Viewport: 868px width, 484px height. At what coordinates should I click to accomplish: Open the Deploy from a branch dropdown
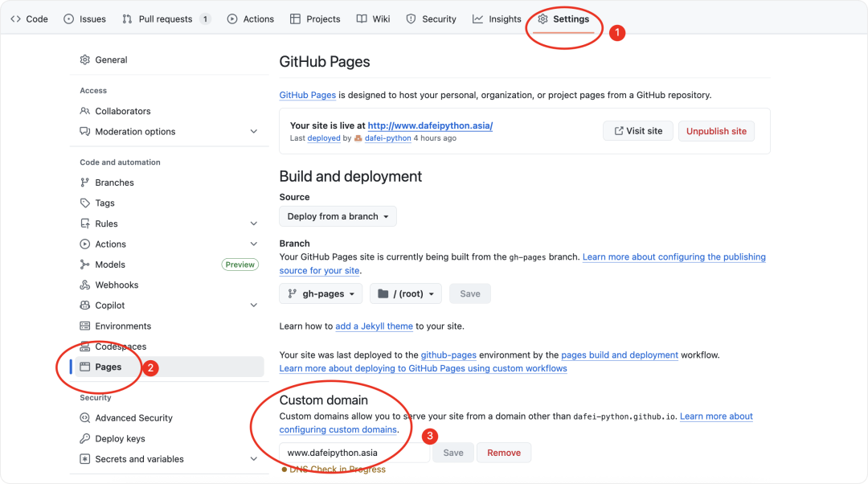(x=338, y=216)
